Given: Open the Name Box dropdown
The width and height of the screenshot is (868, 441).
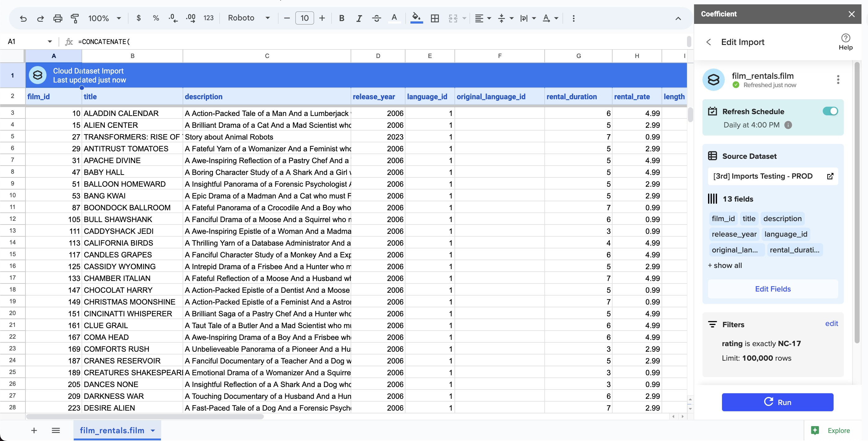Looking at the screenshot, I should (x=50, y=42).
